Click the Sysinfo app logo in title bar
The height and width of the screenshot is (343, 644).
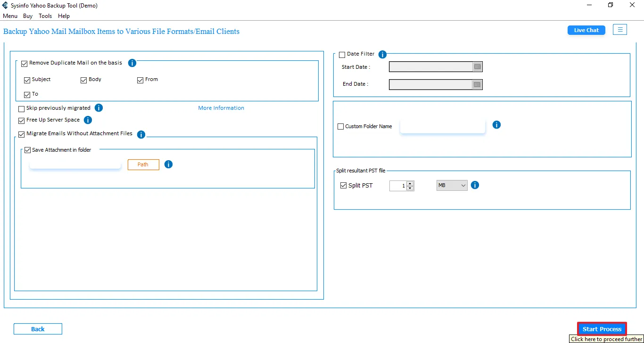pos(5,5)
